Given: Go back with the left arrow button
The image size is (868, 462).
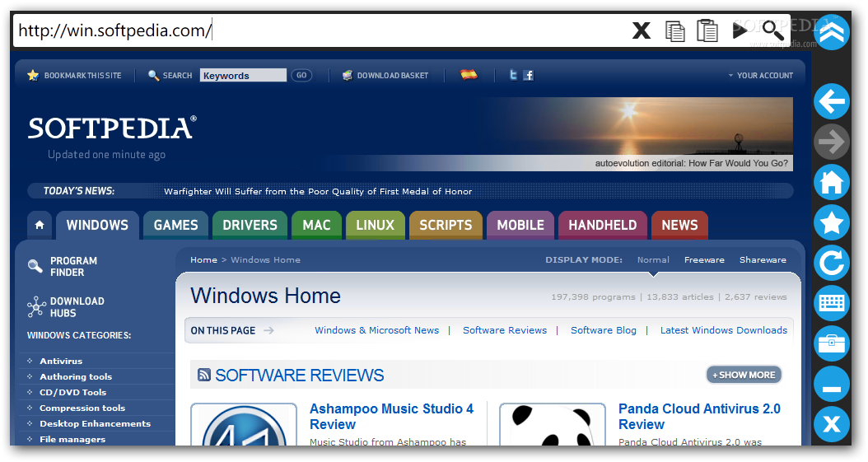Looking at the screenshot, I should coord(832,101).
